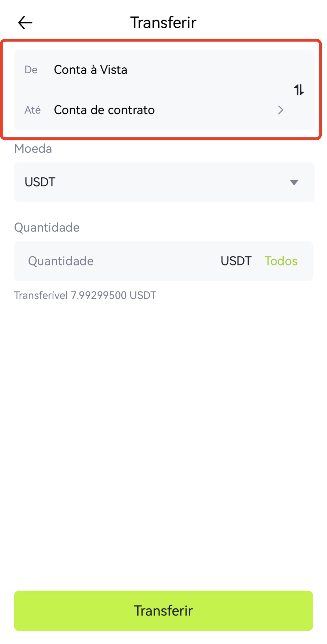Screen dimensions: 327x644
Task: Click the Quantidade heading above the input
Action: coord(47,227)
